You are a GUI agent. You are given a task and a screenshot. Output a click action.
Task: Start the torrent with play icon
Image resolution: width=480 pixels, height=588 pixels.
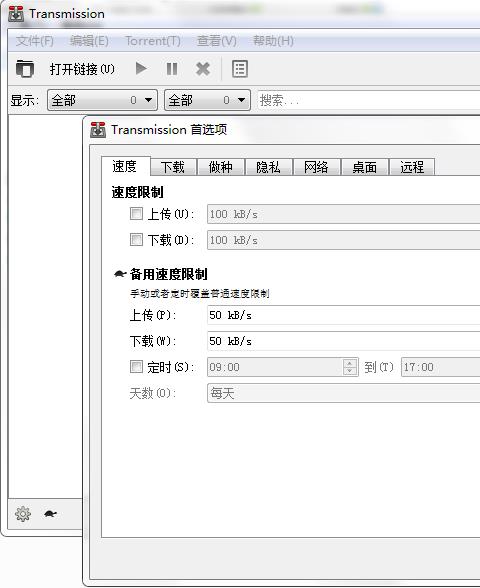pos(141,69)
